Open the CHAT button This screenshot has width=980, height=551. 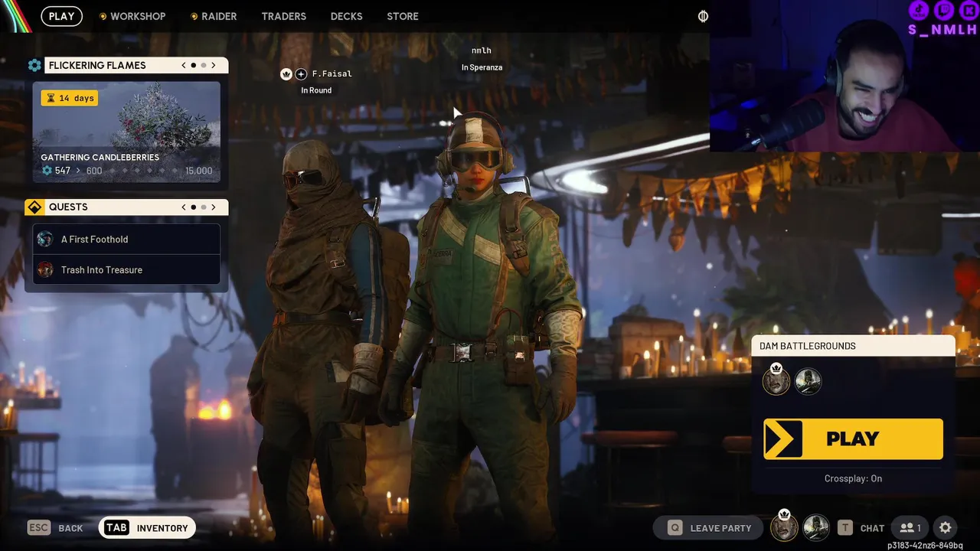pos(861,528)
